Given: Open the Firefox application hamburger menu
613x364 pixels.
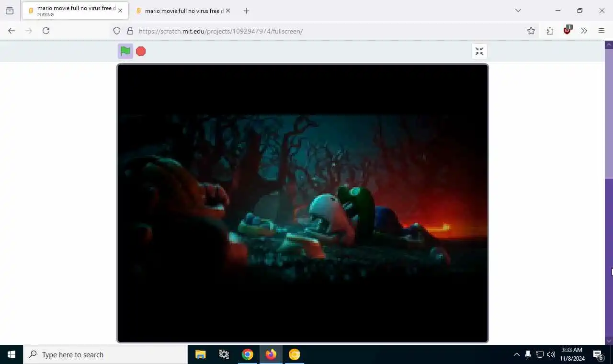Looking at the screenshot, I should pyautogui.click(x=602, y=31).
